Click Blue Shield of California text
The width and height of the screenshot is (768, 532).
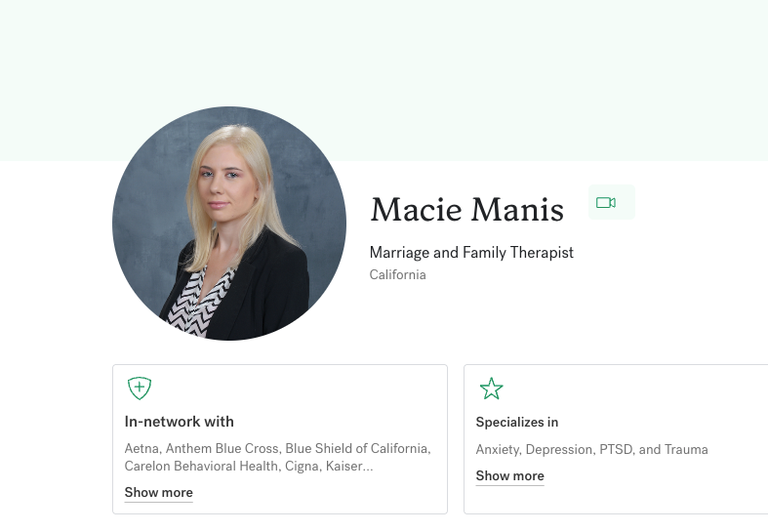356,449
